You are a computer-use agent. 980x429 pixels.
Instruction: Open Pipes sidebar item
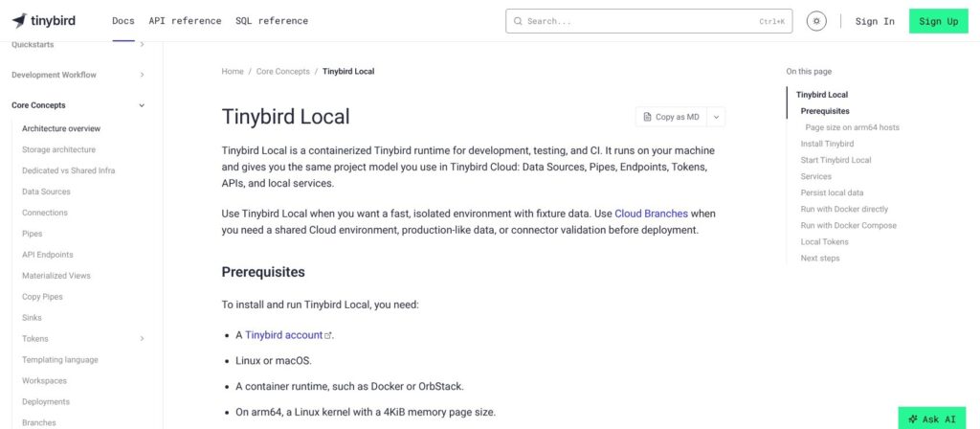pyautogui.click(x=32, y=234)
